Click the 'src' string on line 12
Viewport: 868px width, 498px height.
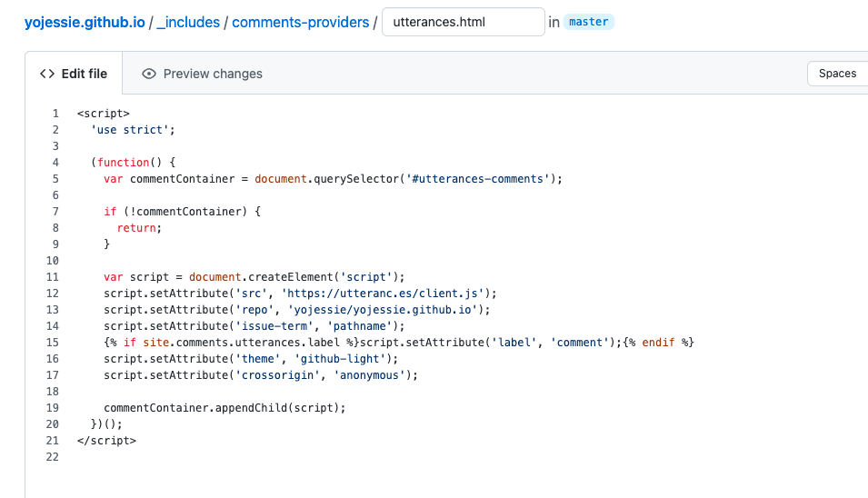click(x=252, y=294)
